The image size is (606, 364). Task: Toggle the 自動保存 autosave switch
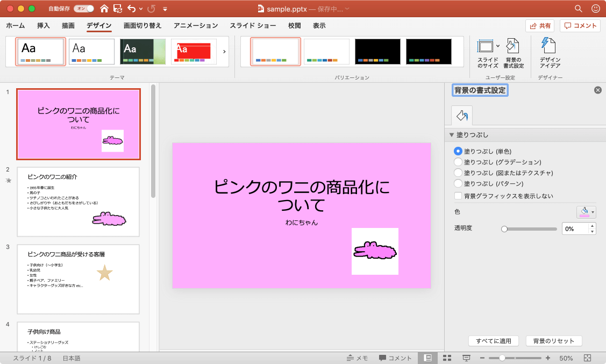pos(83,9)
